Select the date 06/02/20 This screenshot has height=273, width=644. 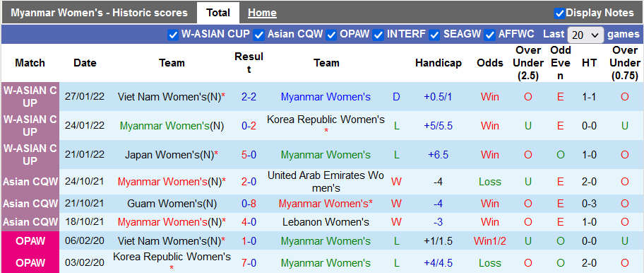(x=85, y=241)
